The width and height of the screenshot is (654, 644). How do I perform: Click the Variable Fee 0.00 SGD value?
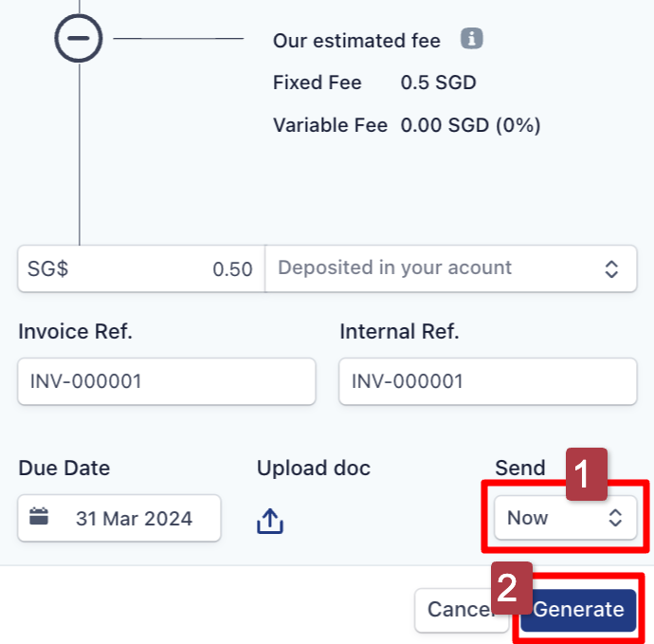(x=470, y=125)
